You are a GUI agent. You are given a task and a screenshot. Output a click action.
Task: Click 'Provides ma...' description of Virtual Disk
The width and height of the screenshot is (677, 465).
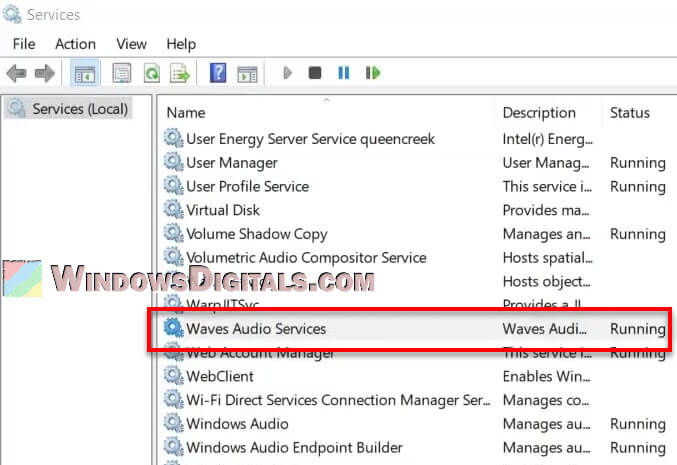tap(546, 211)
